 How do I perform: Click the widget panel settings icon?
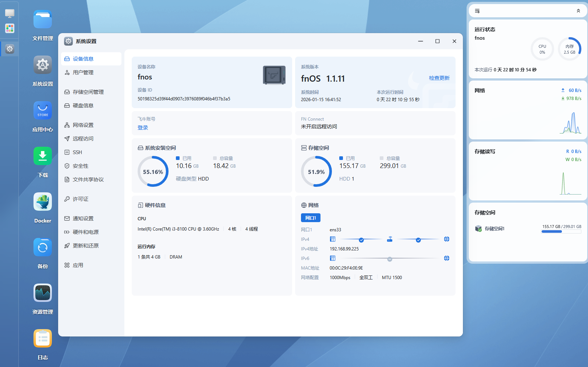pyautogui.click(x=477, y=11)
